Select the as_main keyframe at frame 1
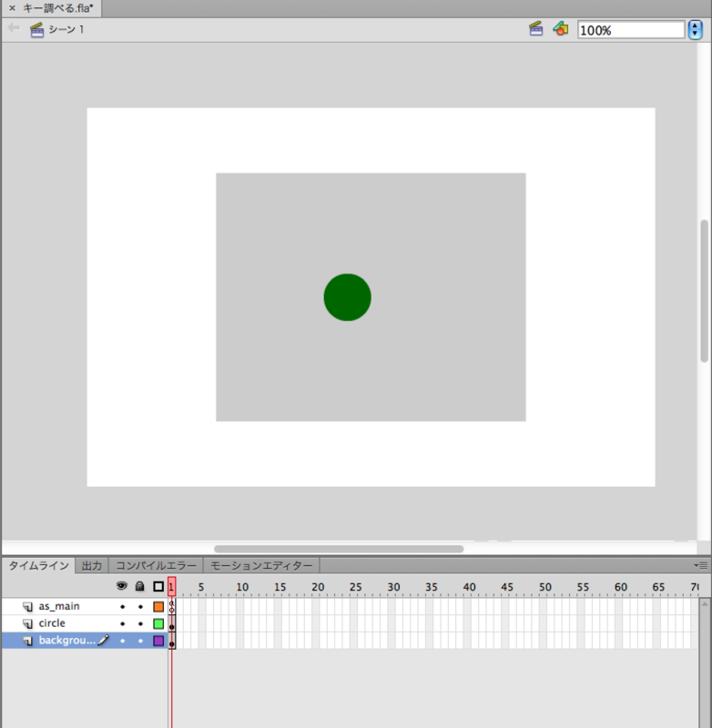The image size is (712, 728). pyautogui.click(x=172, y=607)
